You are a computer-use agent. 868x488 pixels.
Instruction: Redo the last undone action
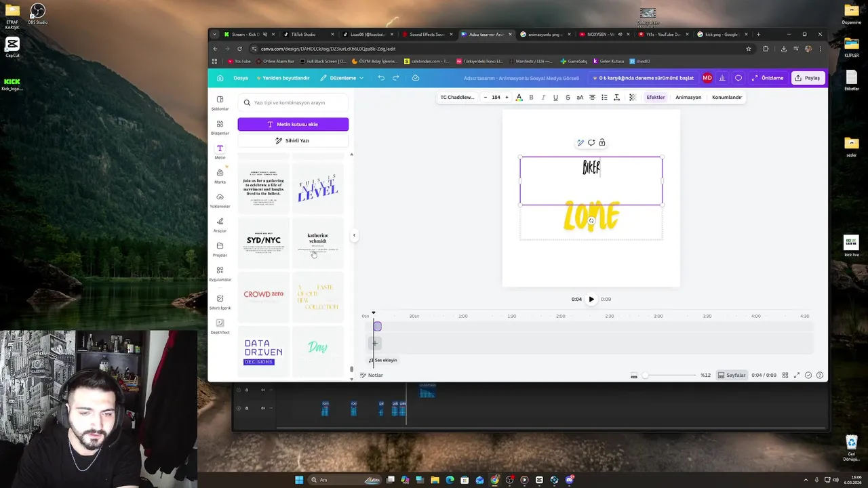click(396, 78)
